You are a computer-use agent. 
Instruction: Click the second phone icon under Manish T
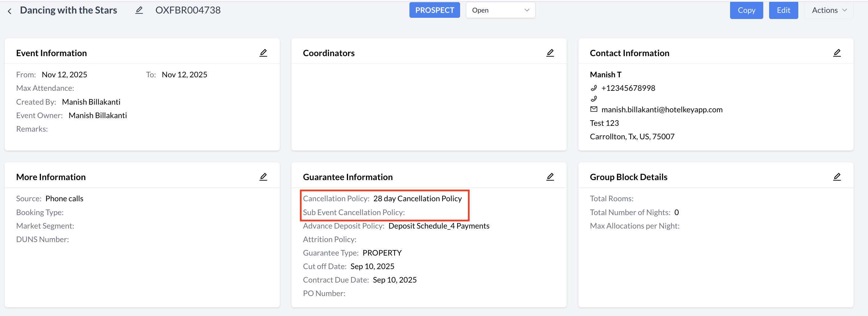point(594,98)
